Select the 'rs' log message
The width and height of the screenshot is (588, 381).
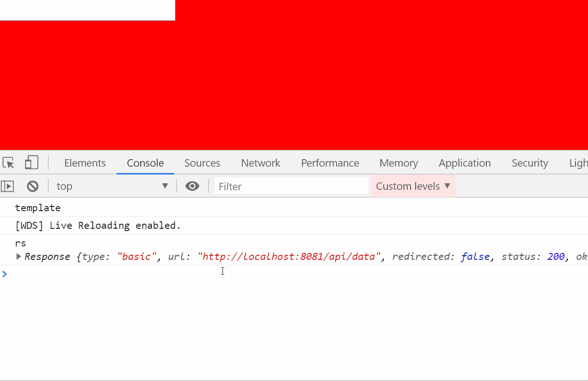(20, 243)
